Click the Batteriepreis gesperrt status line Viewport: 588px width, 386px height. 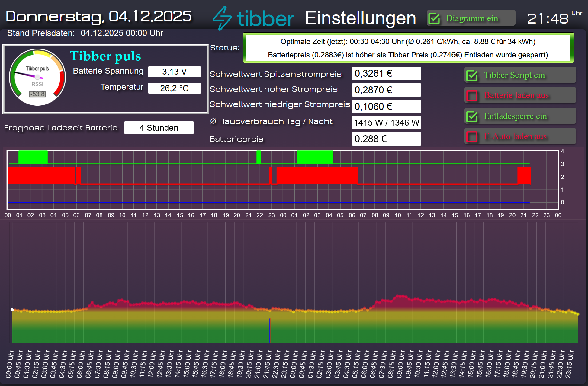407,55
